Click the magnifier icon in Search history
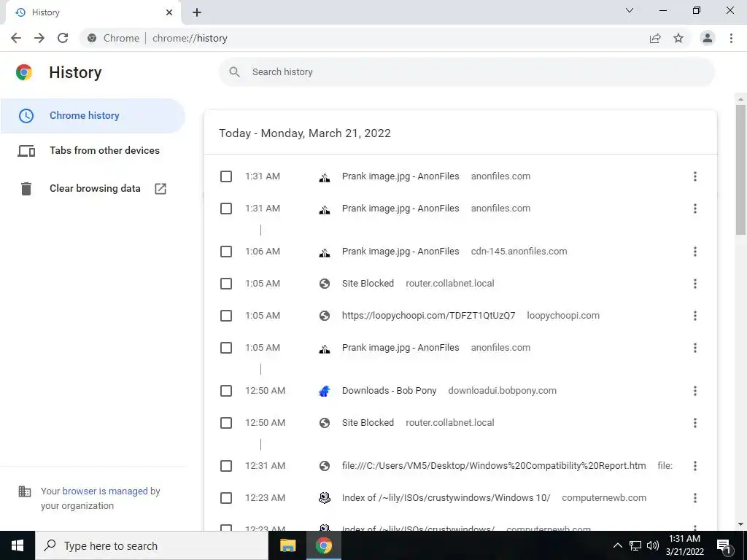The width and height of the screenshot is (747, 560). click(234, 72)
